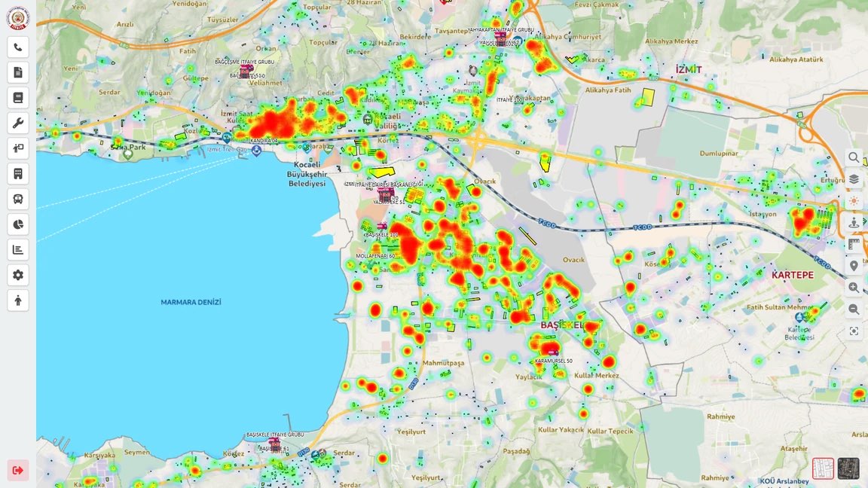Image resolution: width=868 pixels, height=488 pixels.
Task: Click the BAŞİSKELE İTFAİYE GRUBU station marker
Action: click(274, 444)
